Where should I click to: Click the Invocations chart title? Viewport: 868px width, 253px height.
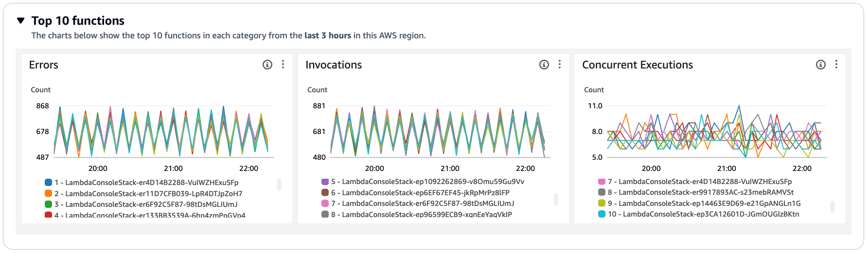tap(334, 65)
